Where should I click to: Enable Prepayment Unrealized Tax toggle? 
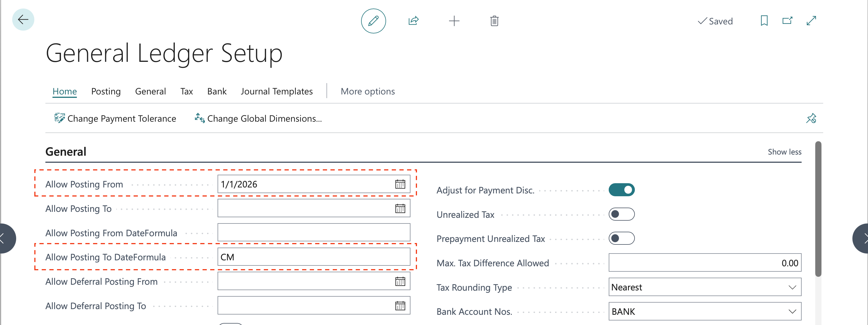pyautogui.click(x=621, y=239)
